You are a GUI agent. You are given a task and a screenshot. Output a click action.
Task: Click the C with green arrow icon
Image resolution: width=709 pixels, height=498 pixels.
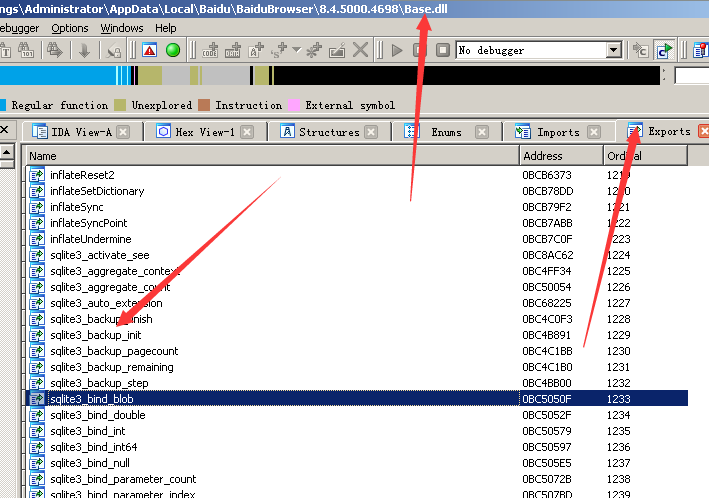coord(665,50)
